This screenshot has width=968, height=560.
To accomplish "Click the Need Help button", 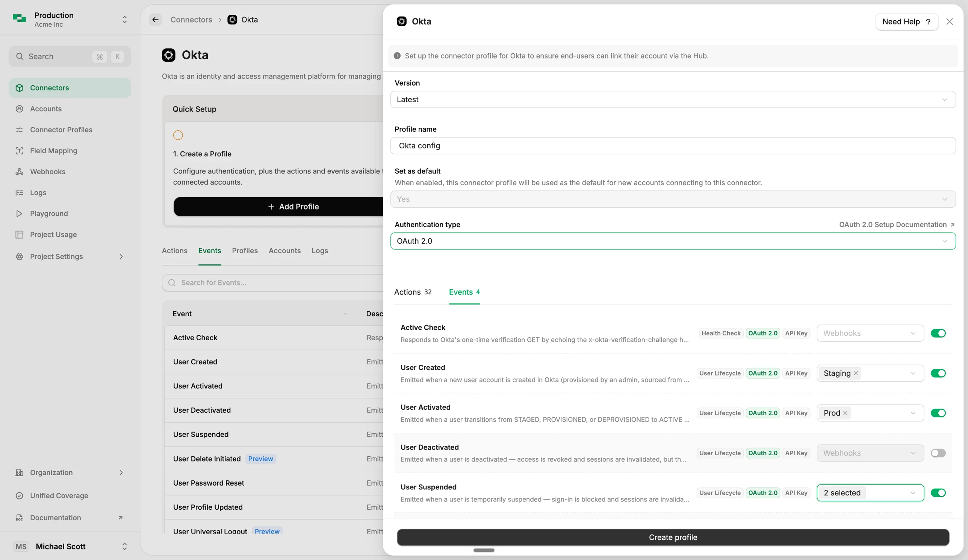I will click(906, 21).
